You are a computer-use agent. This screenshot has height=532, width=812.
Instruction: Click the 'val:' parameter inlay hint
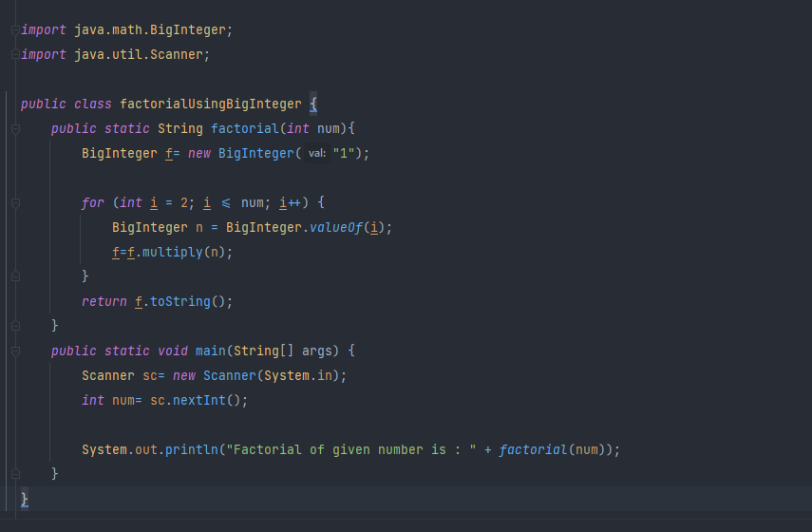tap(317, 153)
